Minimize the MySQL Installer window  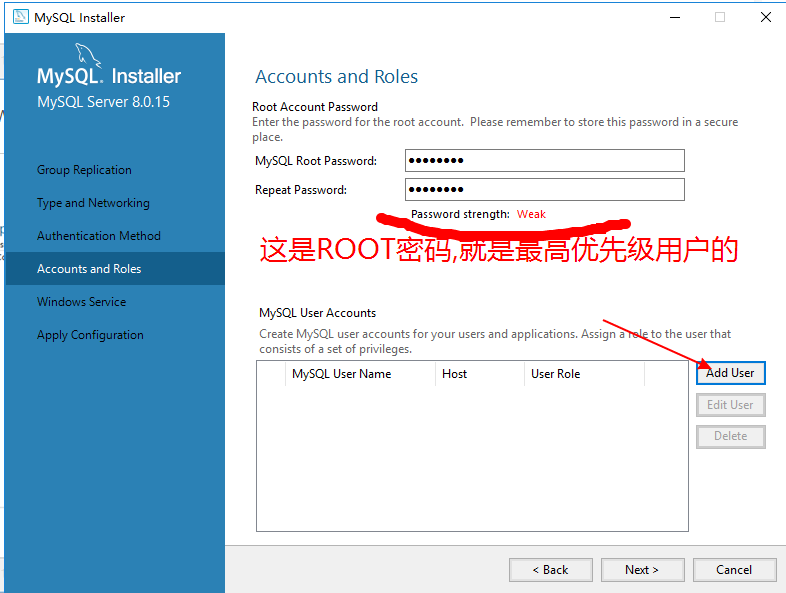pos(675,18)
